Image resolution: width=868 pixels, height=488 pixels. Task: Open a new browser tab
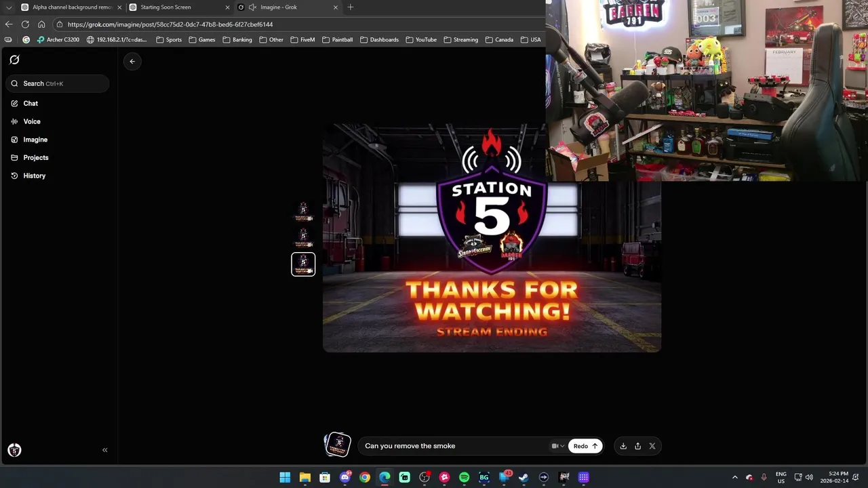(351, 7)
